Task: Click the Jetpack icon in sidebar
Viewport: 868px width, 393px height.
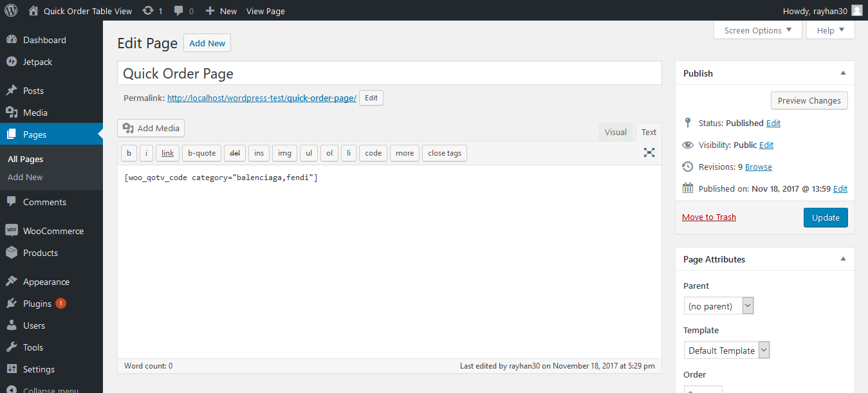Action: pos(12,62)
